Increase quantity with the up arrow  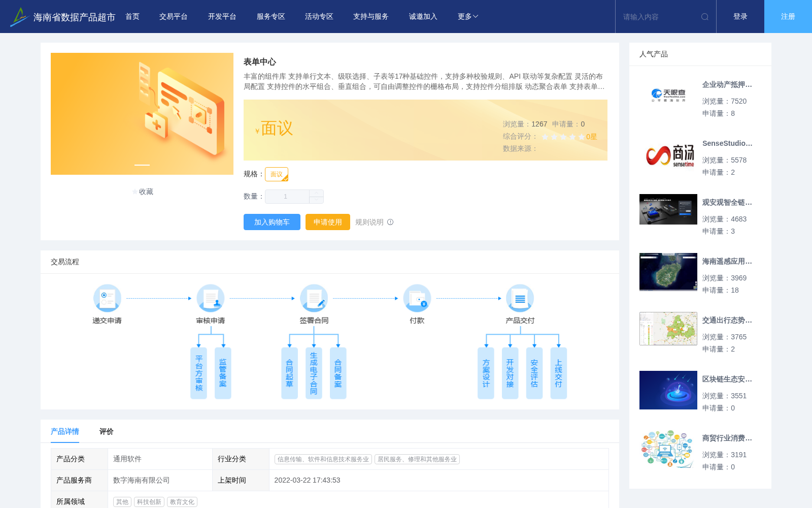[x=316, y=193]
